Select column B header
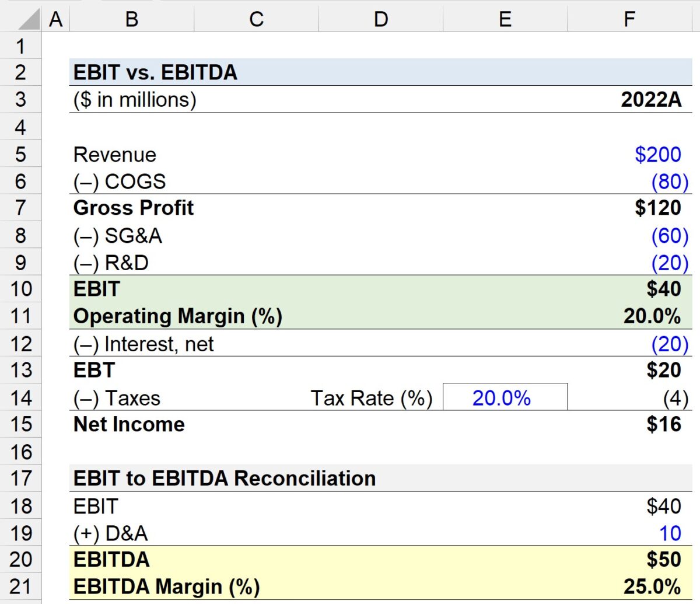700x604 pixels. pyautogui.click(x=131, y=19)
